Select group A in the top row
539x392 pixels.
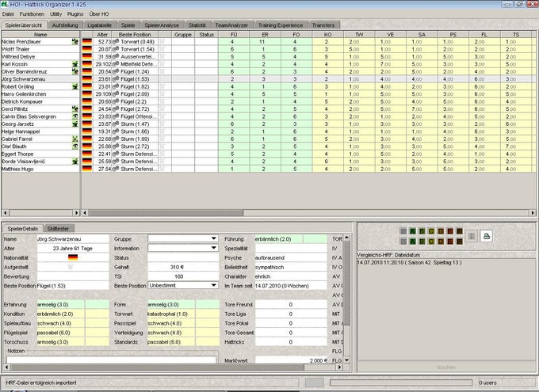[412, 231]
